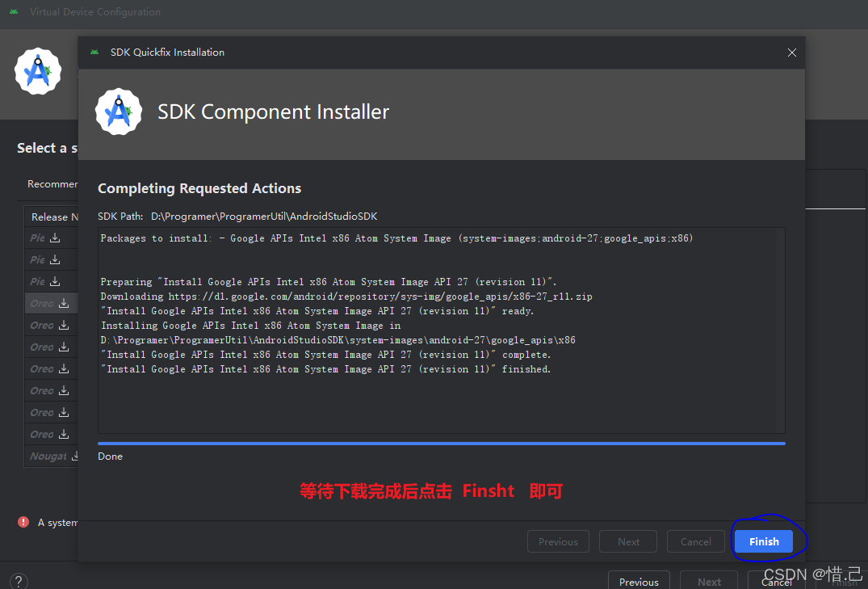Click the 'Downloading https://dl.google.com' log line
Screen dimensions: 868x589
click(x=346, y=297)
